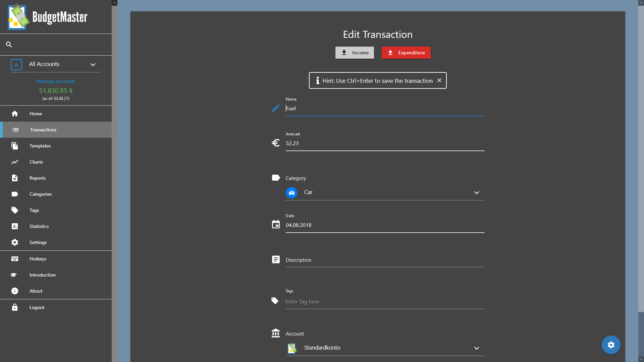This screenshot has width=644, height=362.
Task: Click the total balance 51,830.85 €
Action: [56, 90]
